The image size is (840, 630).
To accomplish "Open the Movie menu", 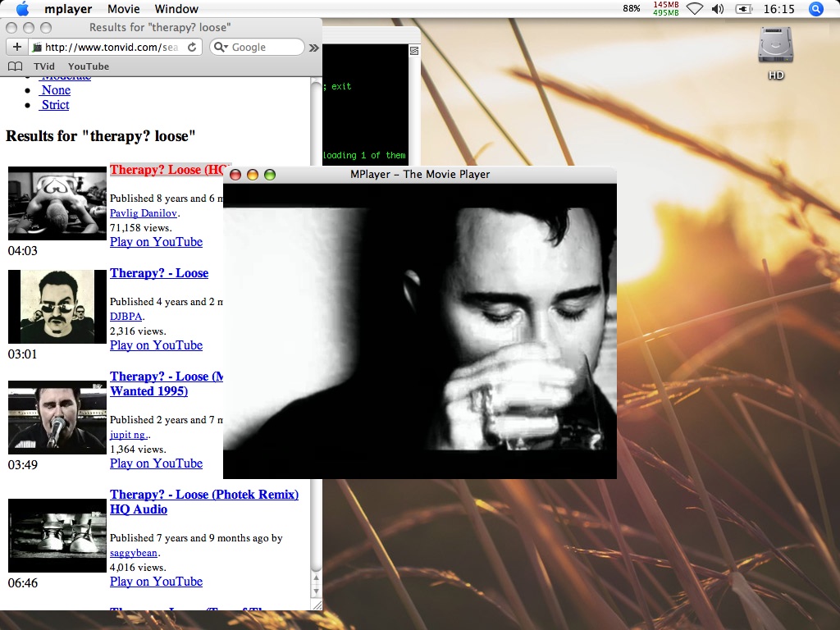I will (x=123, y=9).
